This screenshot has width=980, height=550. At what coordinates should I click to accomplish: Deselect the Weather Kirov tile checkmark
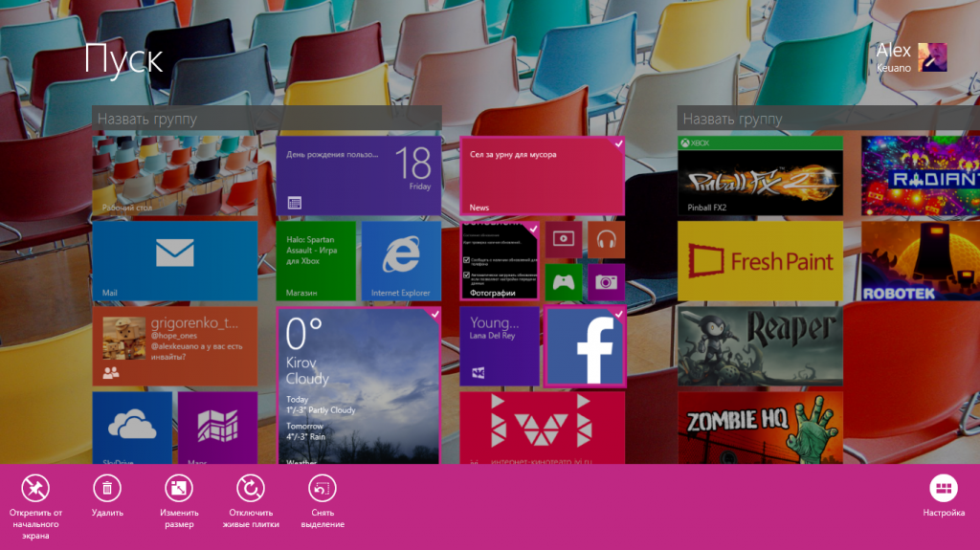tap(434, 315)
